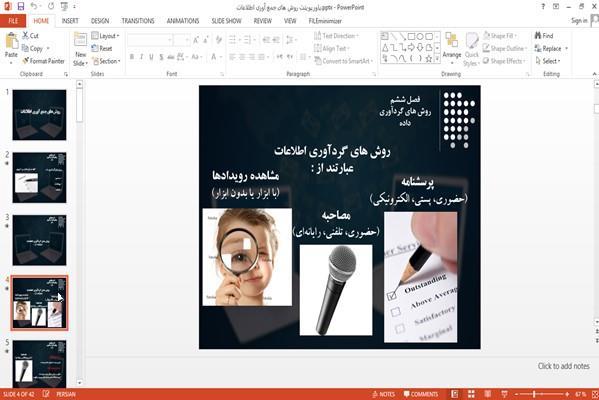Click the Redo icon in title bar
Screen dimensions: 599x400
[51, 6]
